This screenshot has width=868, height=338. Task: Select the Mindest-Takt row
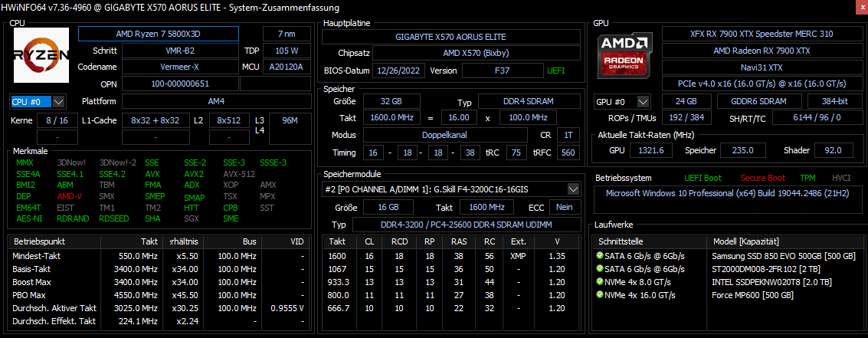point(159,256)
